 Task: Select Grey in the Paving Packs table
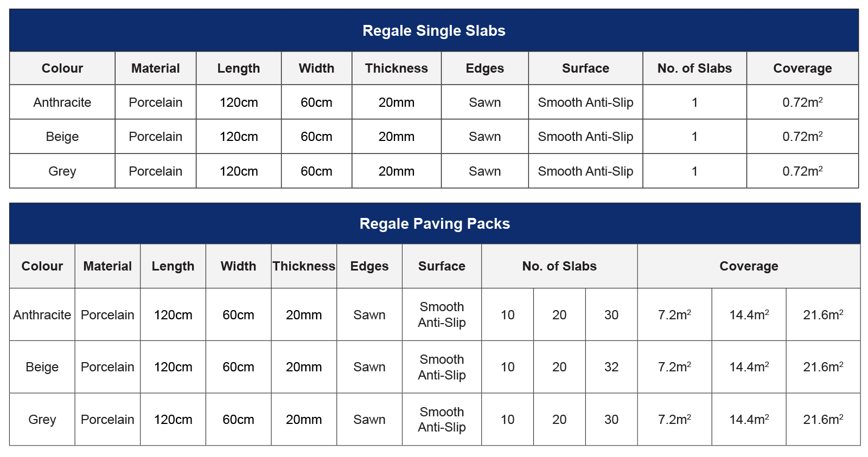42,420
